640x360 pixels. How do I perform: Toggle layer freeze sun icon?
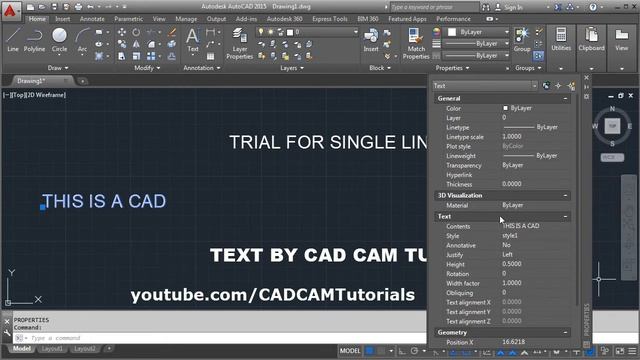(x=271, y=32)
